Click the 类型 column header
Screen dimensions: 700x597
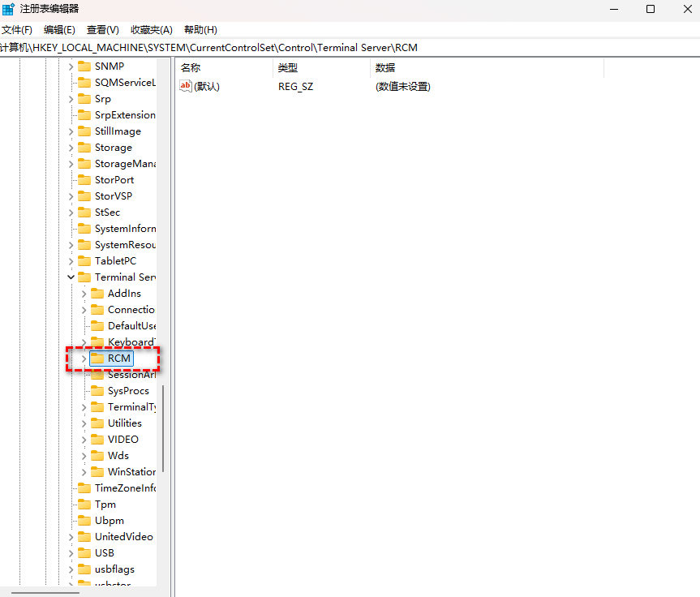[x=288, y=68]
